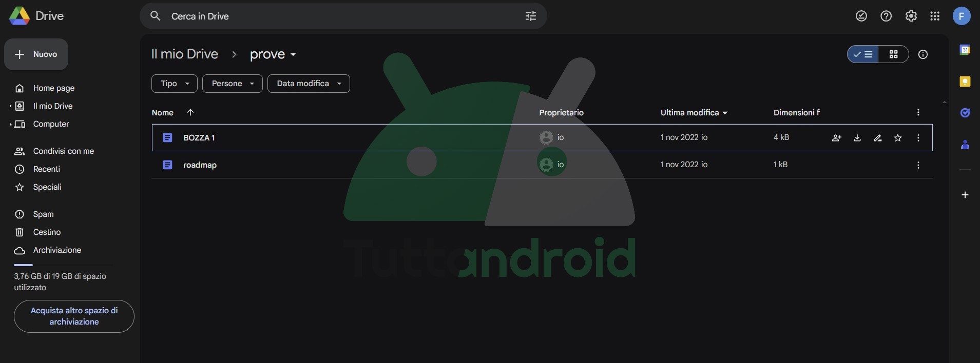
Task: Open Cestino in the sidebar
Action: pos(47,232)
